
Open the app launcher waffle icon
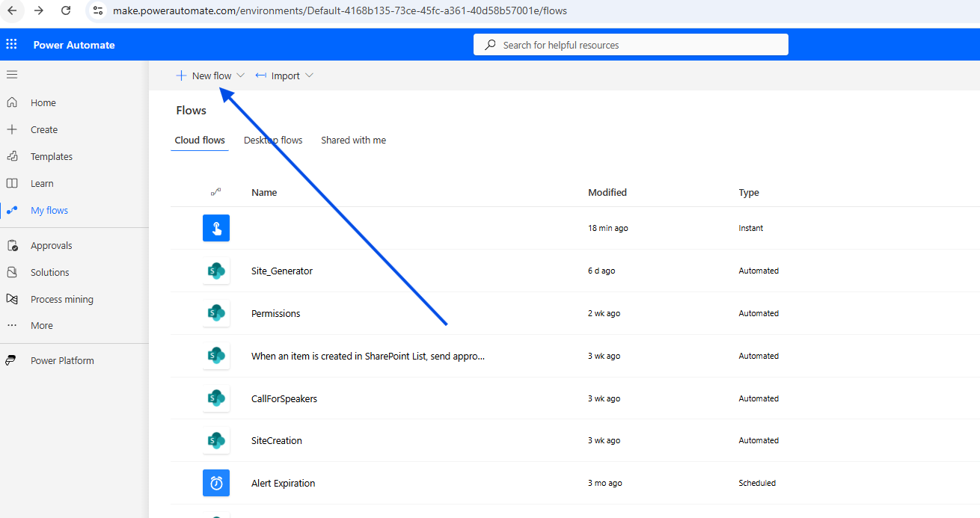[x=12, y=45]
